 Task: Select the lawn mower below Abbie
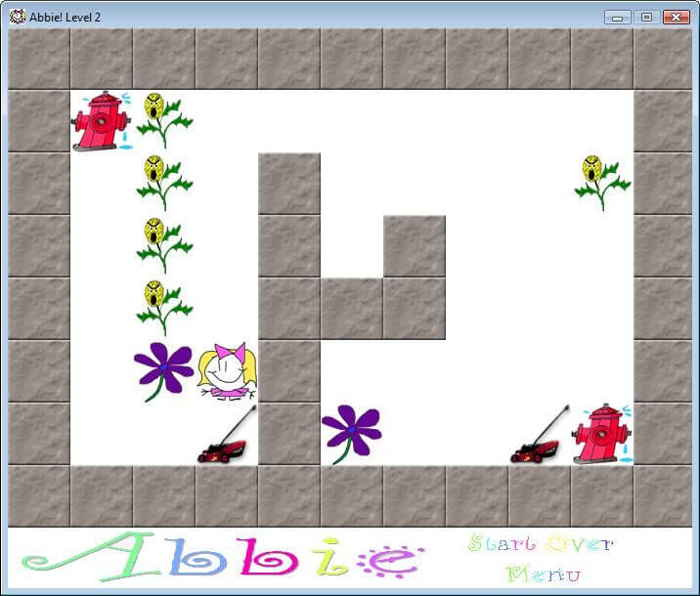[227, 435]
